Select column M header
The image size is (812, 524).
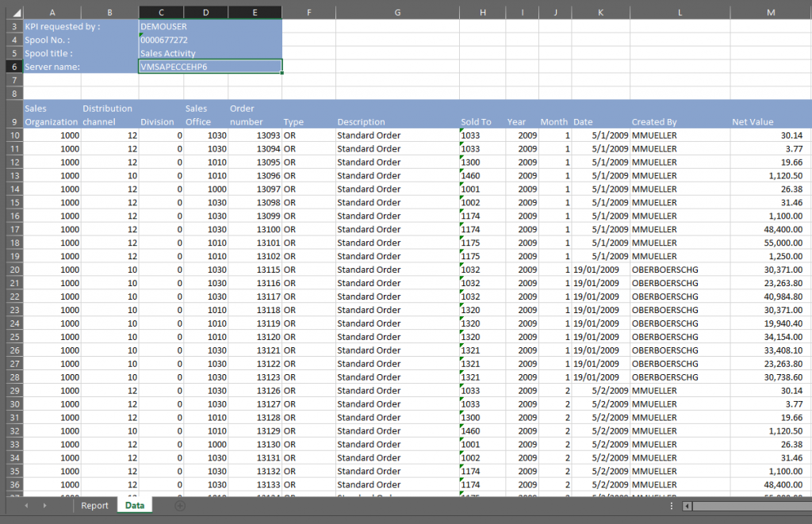point(771,13)
